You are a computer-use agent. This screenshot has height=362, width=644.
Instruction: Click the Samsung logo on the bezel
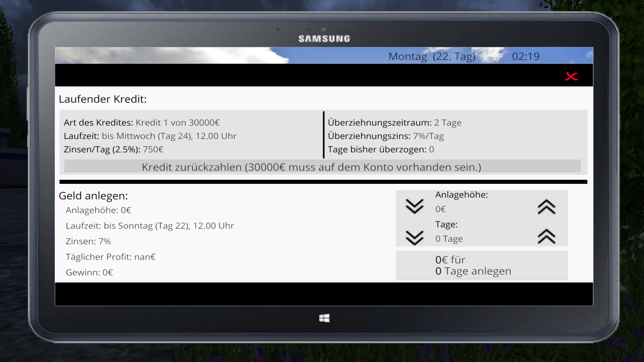324,39
